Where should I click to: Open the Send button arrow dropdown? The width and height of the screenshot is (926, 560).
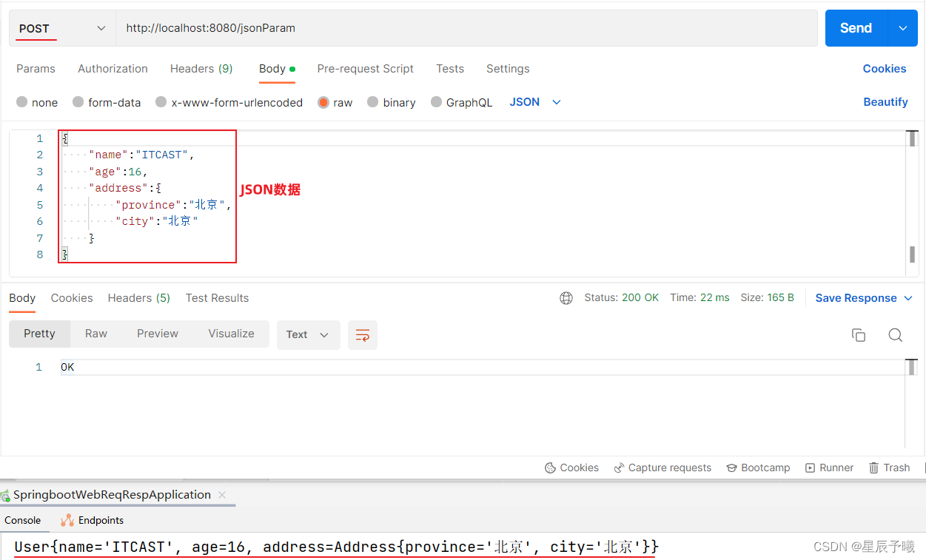coord(902,28)
